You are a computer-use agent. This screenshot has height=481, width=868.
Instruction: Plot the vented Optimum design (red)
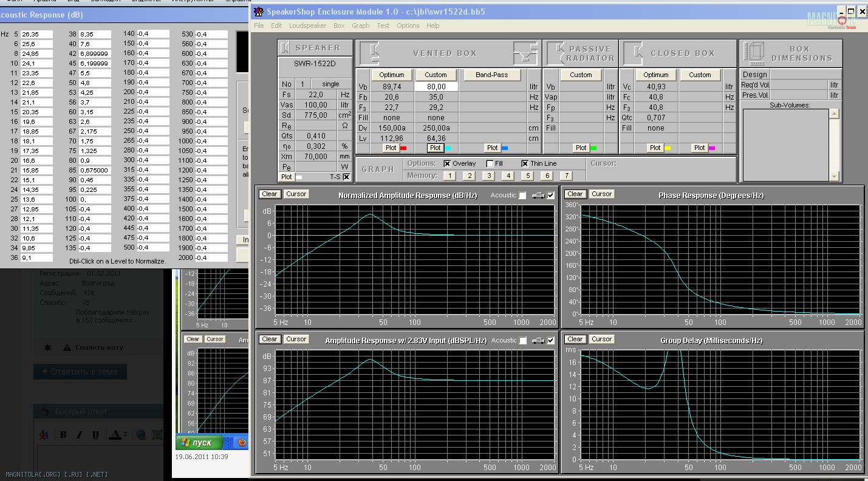click(391, 148)
